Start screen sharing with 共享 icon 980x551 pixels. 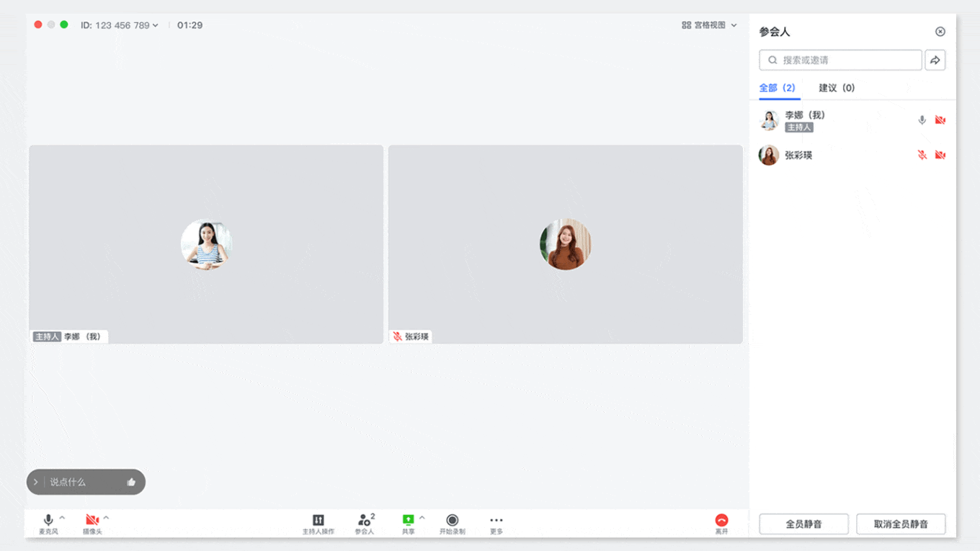pos(408,521)
